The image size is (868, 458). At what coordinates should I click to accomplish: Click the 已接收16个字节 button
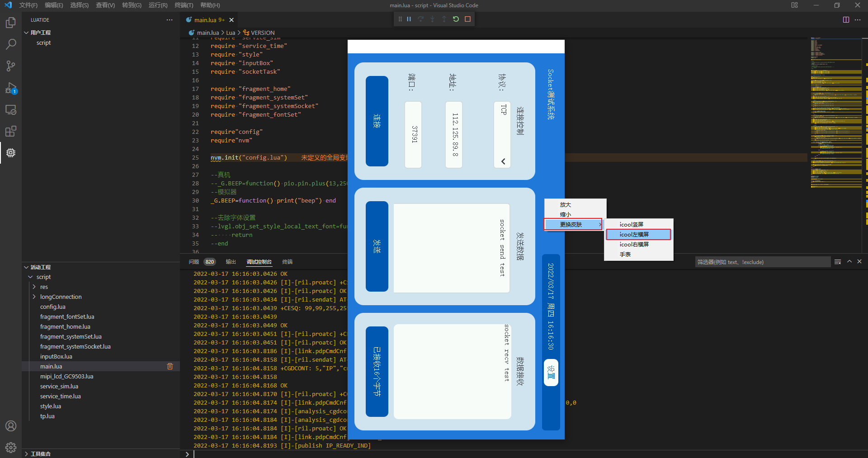377,372
